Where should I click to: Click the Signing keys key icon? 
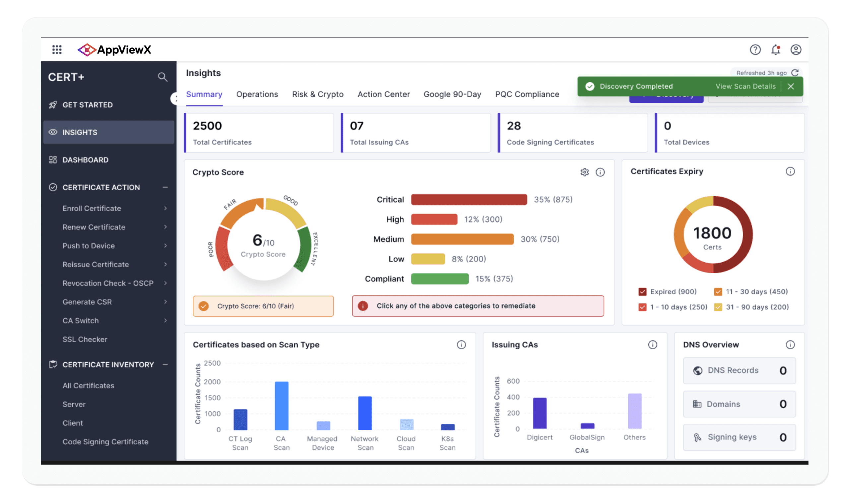(697, 437)
